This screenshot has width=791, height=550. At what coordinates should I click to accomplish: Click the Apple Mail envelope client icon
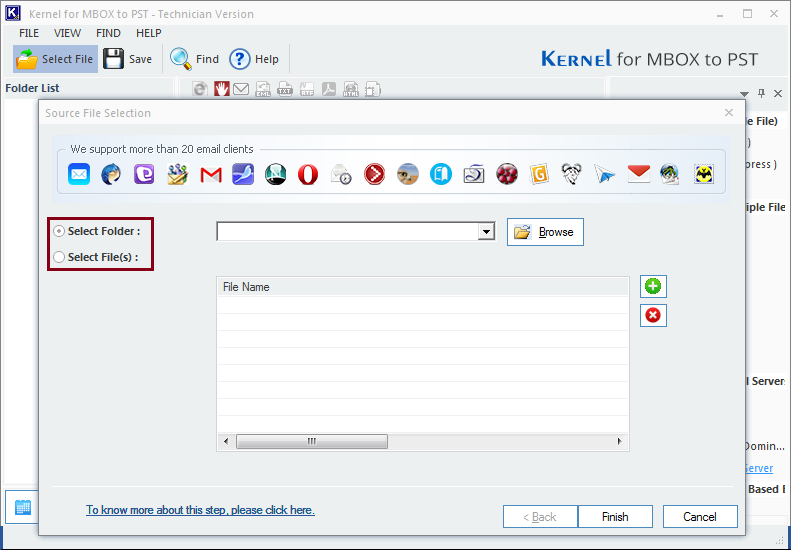click(79, 175)
